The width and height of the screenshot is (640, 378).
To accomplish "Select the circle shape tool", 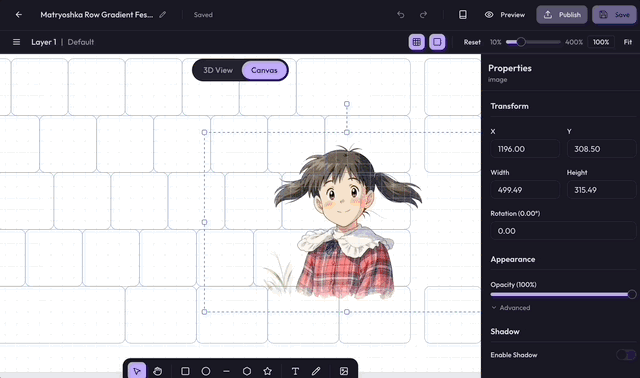I will click(x=206, y=371).
